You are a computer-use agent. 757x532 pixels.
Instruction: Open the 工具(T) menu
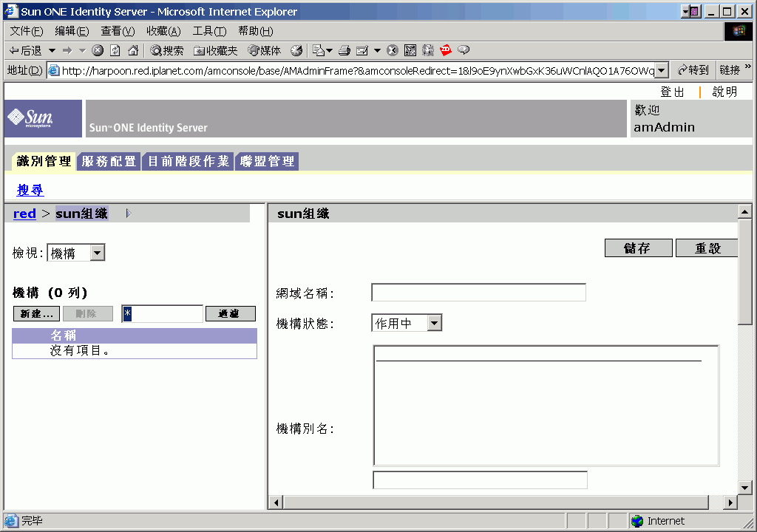(x=209, y=31)
